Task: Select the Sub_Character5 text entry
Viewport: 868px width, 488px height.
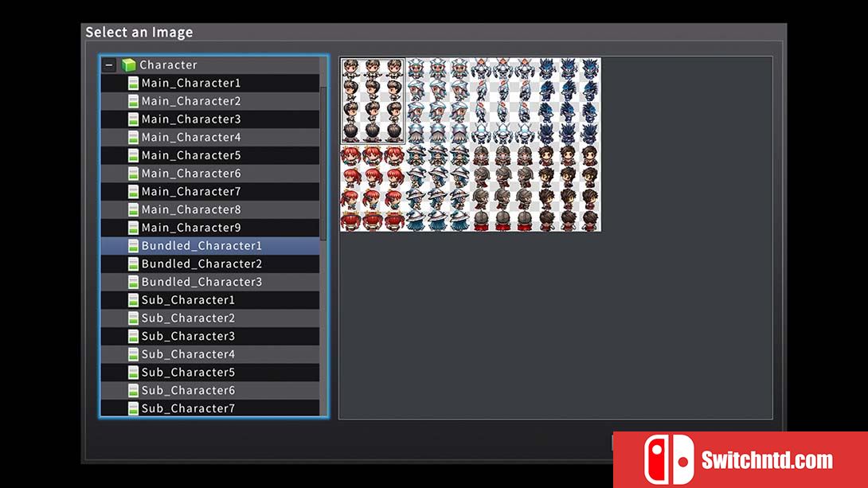Action: click(x=188, y=373)
